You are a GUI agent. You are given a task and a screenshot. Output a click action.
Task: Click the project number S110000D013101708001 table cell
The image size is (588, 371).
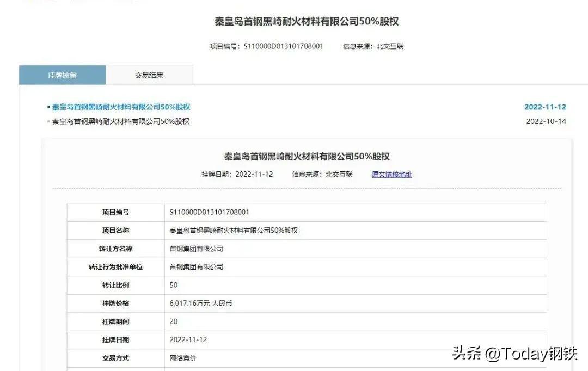click(355, 213)
